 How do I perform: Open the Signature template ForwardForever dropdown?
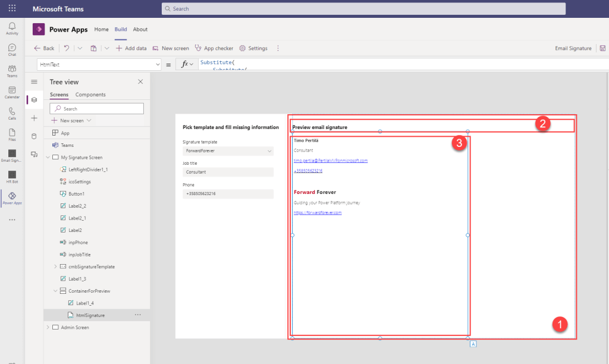(x=228, y=151)
